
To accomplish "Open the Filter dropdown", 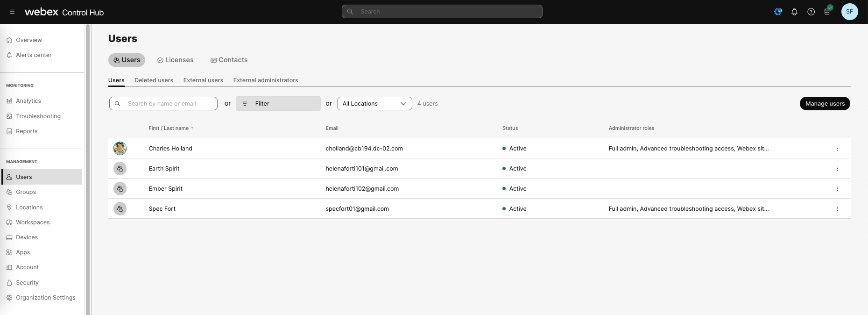I will pyautogui.click(x=278, y=104).
